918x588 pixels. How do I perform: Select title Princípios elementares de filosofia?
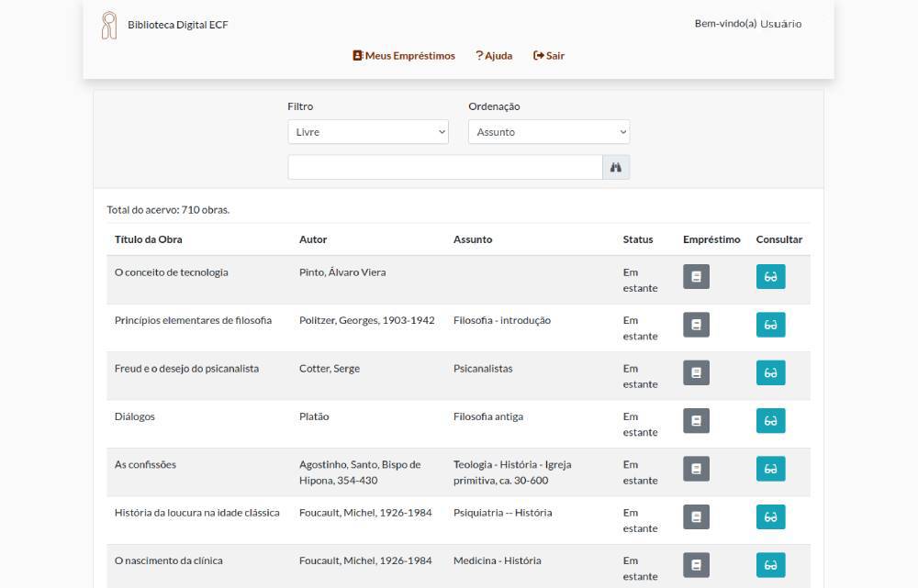pyautogui.click(x=193, y=321)
